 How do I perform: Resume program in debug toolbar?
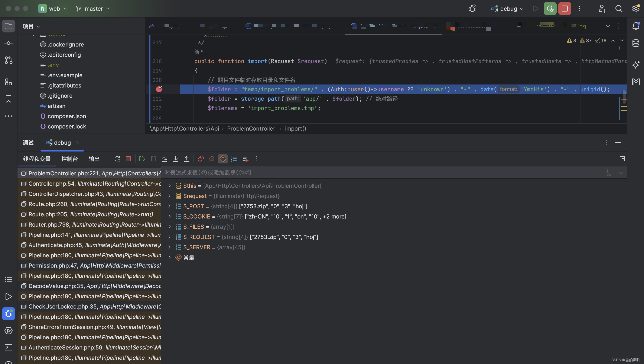(x=142, y=159)
